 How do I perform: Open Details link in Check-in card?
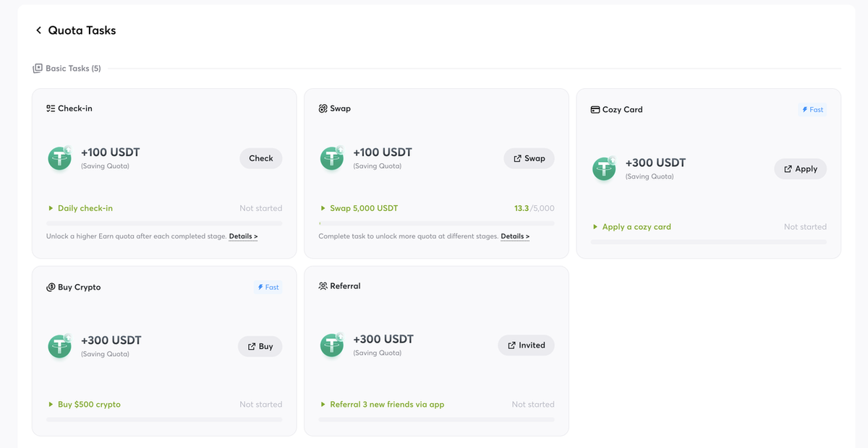coord(244,236)
